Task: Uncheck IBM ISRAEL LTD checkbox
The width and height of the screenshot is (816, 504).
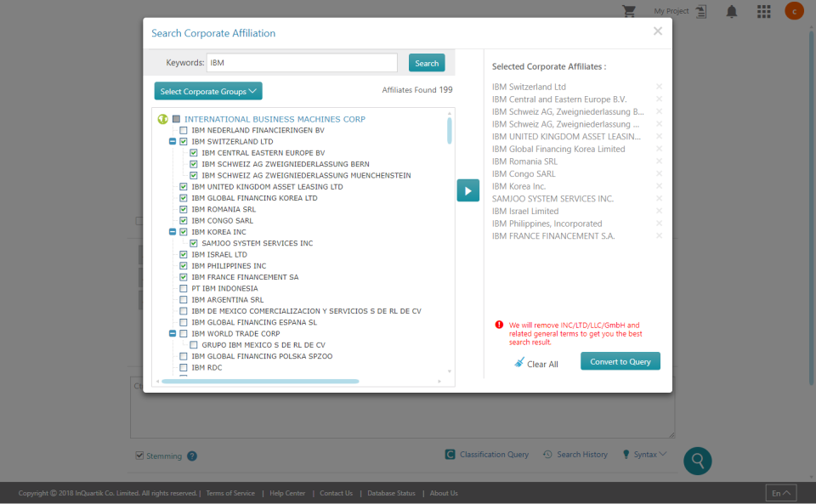Action: tap(184, 255)
